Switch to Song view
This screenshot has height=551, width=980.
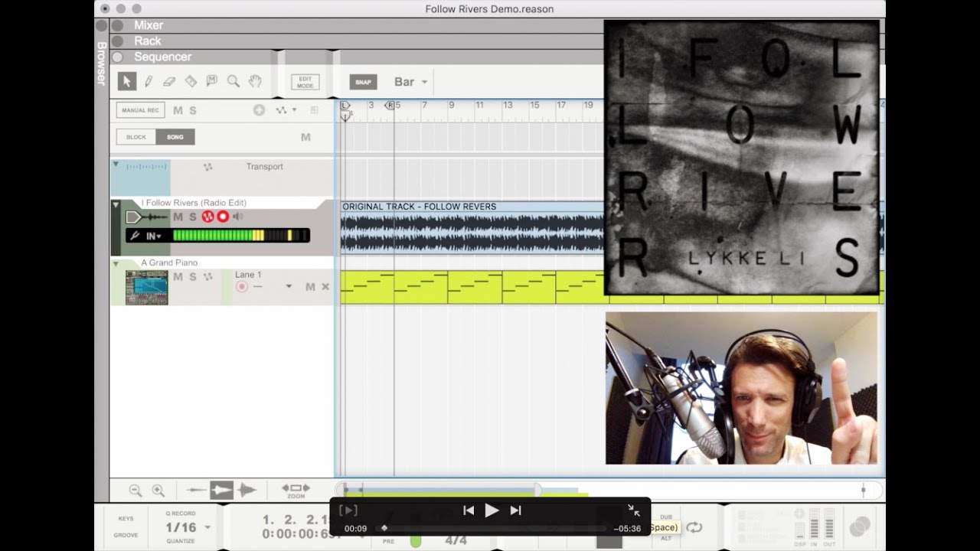[175, 137]
